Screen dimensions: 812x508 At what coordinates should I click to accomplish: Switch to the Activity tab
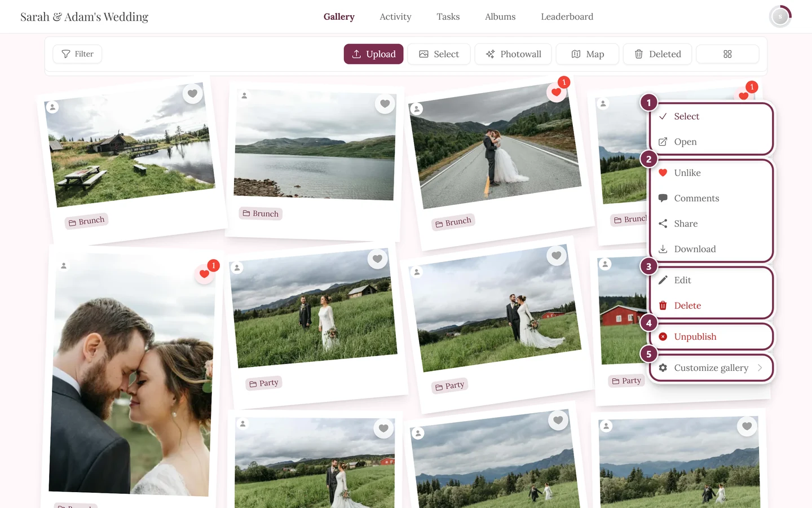point(395,17)
